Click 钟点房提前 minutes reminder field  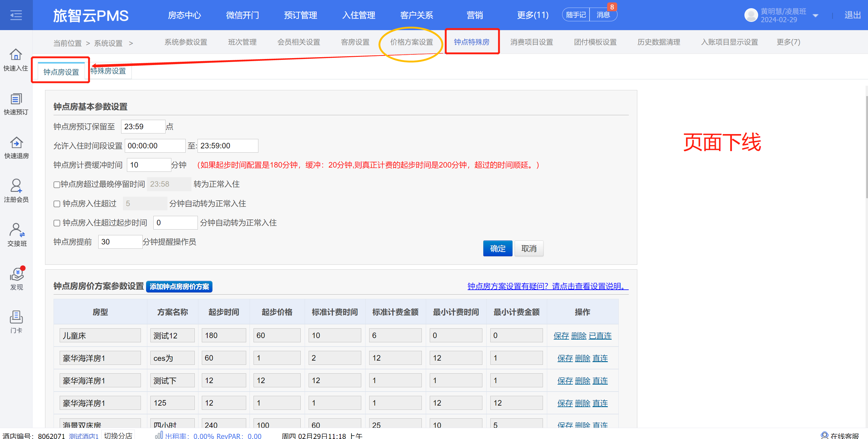[x=120, y=242]
